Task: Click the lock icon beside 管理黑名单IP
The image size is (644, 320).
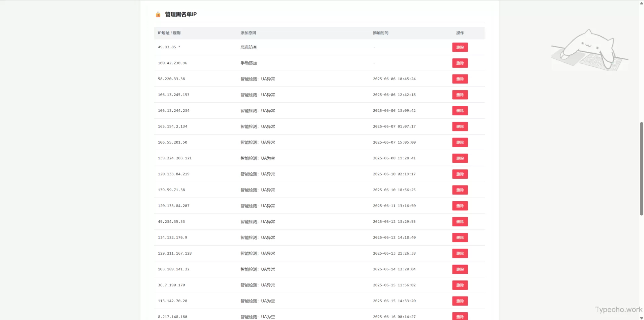Action: [158, 14]
